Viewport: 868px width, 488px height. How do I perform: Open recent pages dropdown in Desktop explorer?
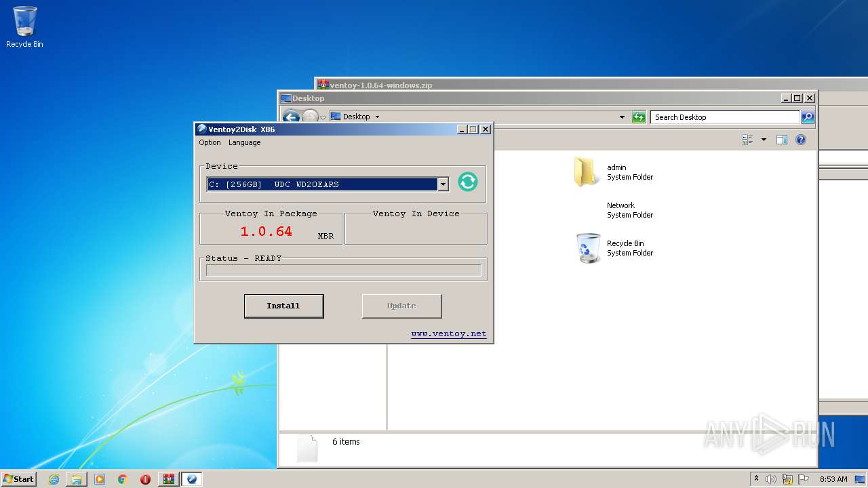(323, 117)
